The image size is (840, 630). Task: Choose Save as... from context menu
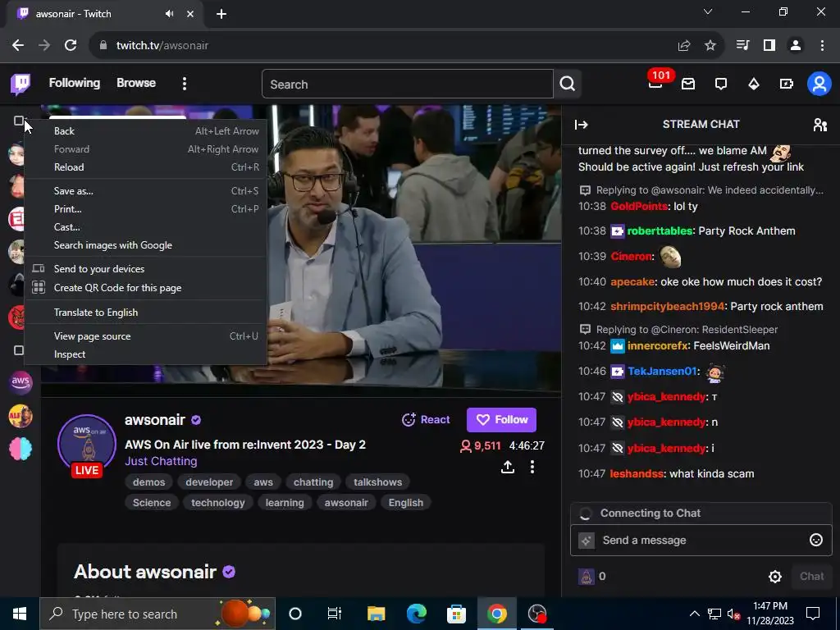click(146, 190)
